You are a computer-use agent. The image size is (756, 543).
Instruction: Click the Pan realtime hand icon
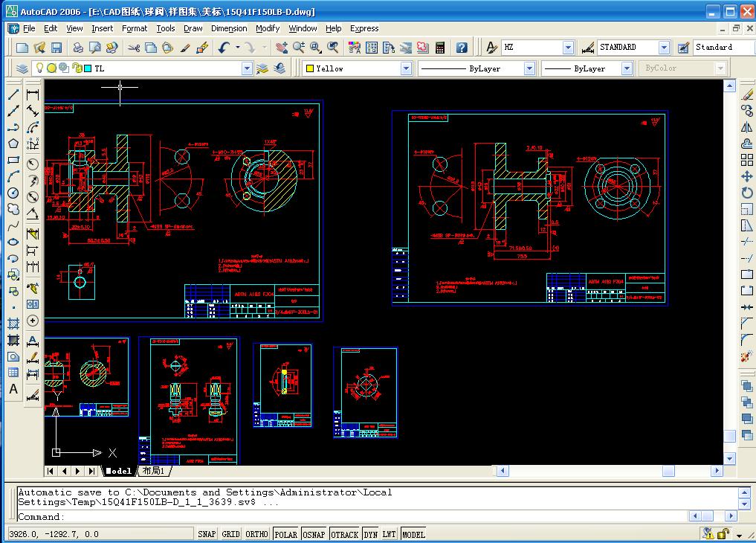tap(282, 48)
